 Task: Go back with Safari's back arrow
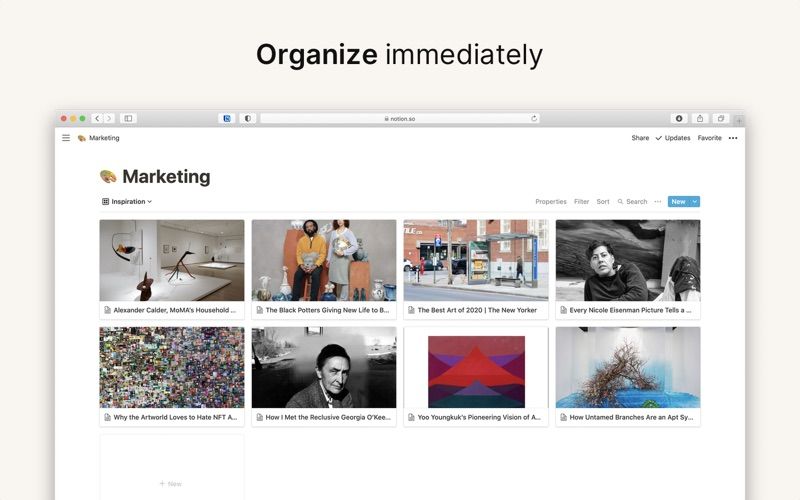(x=97, y=118)
